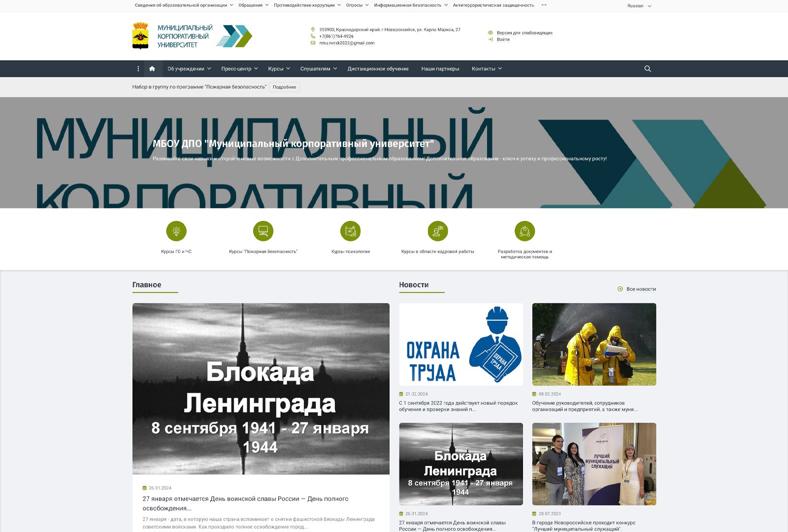Open the Охрана труда news thumbnail
The width and height of the screenshot is (788, 532).
460,344
